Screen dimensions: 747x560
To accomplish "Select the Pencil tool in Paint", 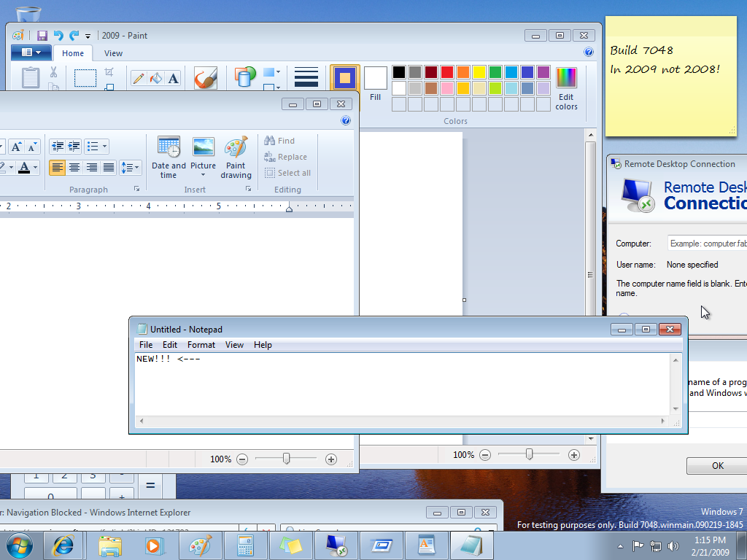I will coord(139,78).
